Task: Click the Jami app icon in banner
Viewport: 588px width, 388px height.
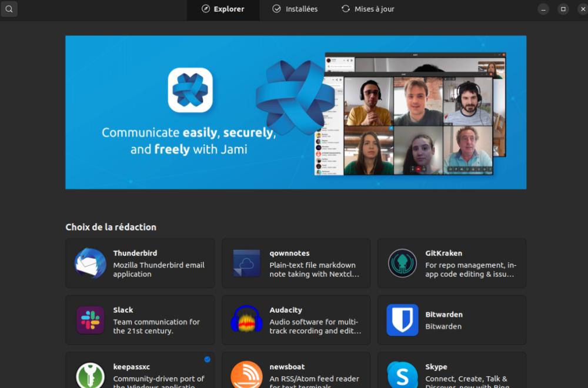Action: (x=190, y=90)
